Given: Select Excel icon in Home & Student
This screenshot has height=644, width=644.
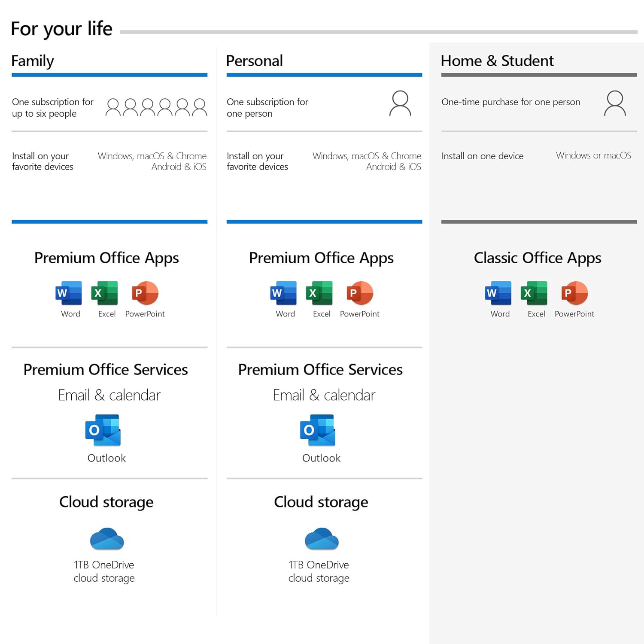Looking at the screenshot, I should tap(534, 293).
